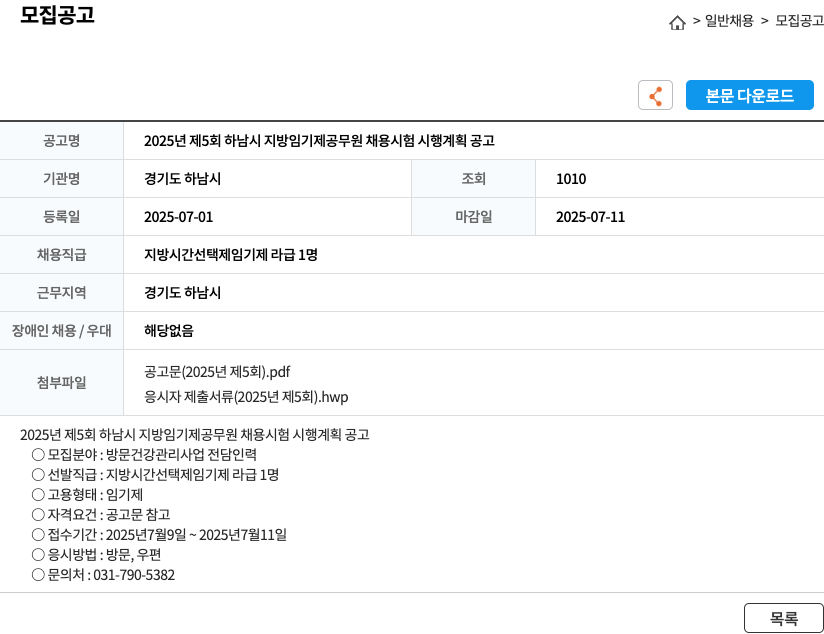
Task: Click the 장애인 채용 / 우대 label
Action: [61, 331]
